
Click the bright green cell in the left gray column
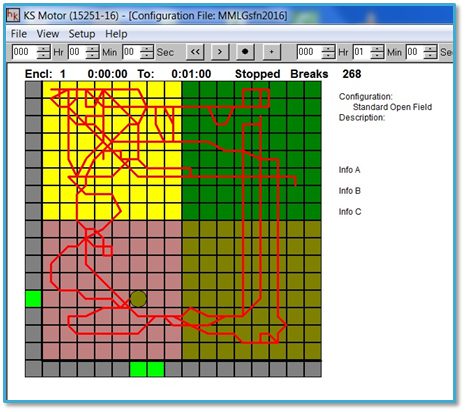point(33,299)
